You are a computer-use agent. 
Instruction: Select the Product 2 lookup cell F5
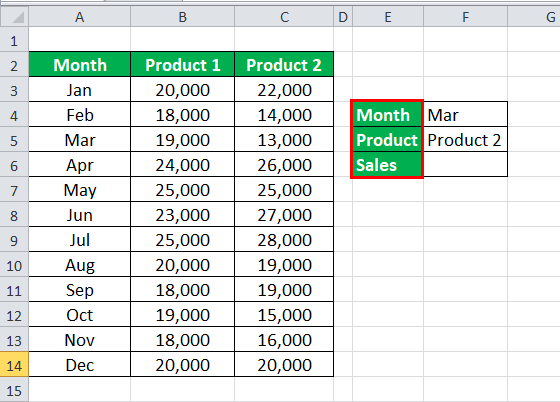click(x=465, y=139)
